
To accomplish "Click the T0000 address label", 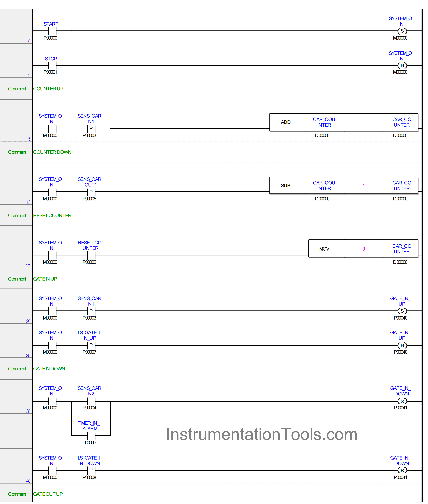I will point(90,443).
